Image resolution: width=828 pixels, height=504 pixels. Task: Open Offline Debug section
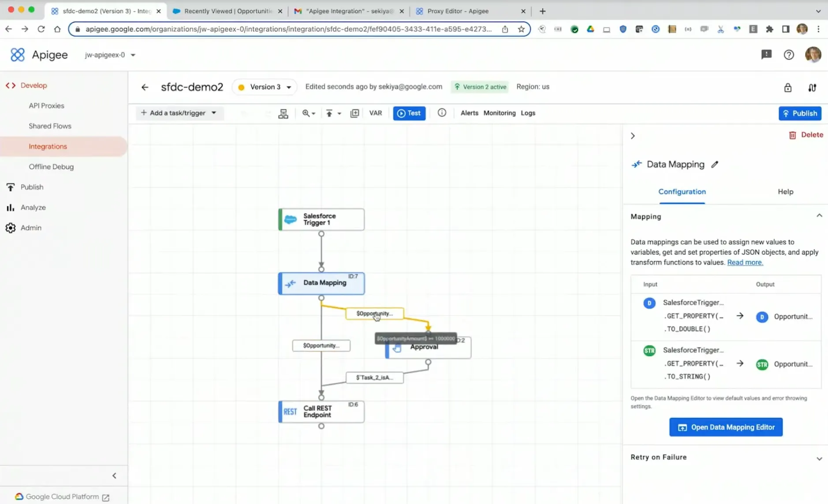[x=51, y=167]
